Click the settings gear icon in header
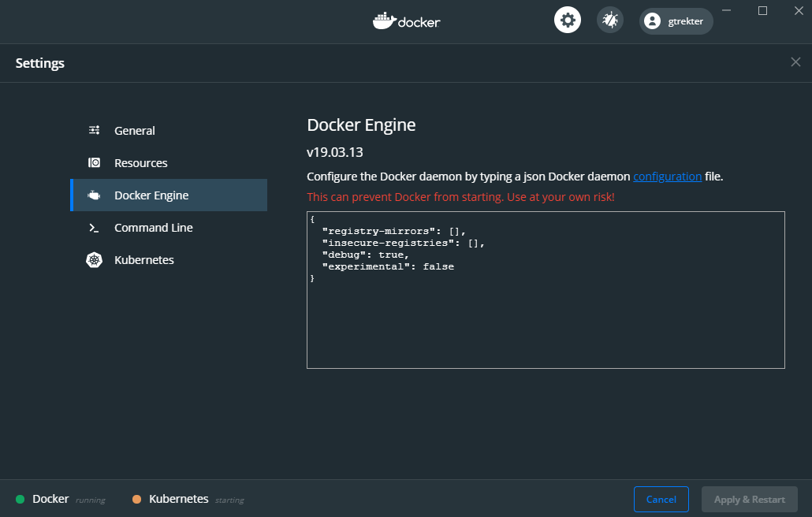This screenshot has height=517, width=812. (x=568, y=20)
